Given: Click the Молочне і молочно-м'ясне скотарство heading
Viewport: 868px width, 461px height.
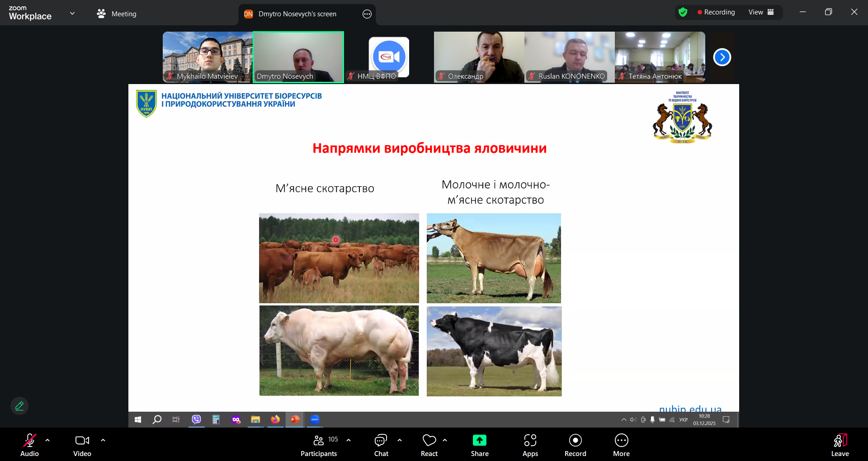Looking at the screenshot, I should pyautogui.click(x=495, y=192).
